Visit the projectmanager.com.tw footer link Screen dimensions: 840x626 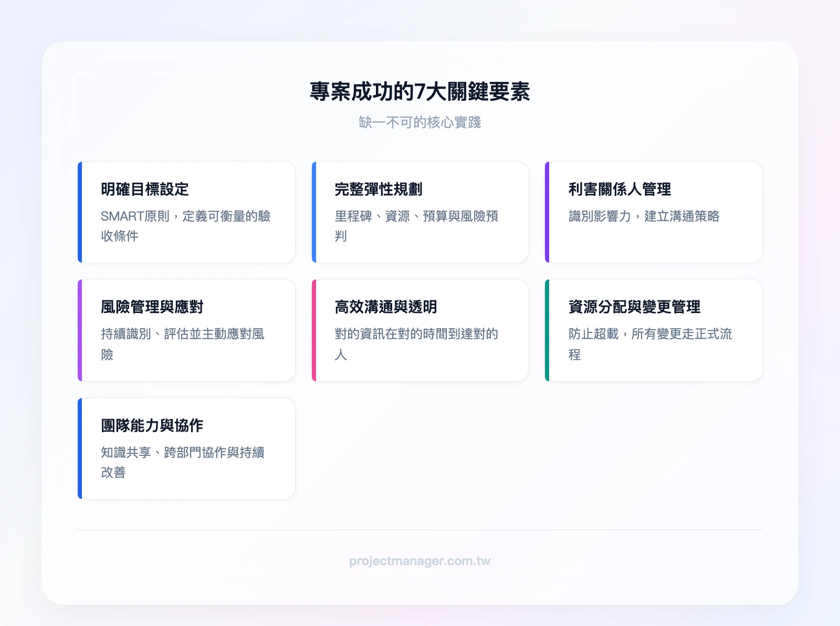[419, 561]
